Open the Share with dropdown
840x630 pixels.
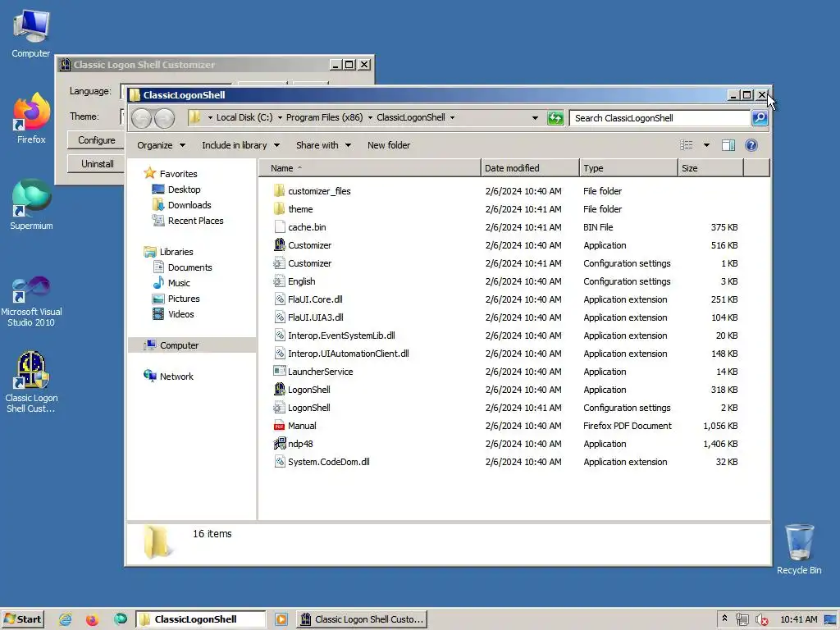click(323, 145)
